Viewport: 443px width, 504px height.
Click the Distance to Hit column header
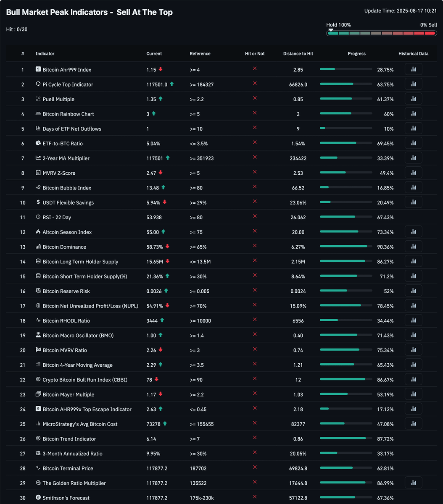click(298, 53)
